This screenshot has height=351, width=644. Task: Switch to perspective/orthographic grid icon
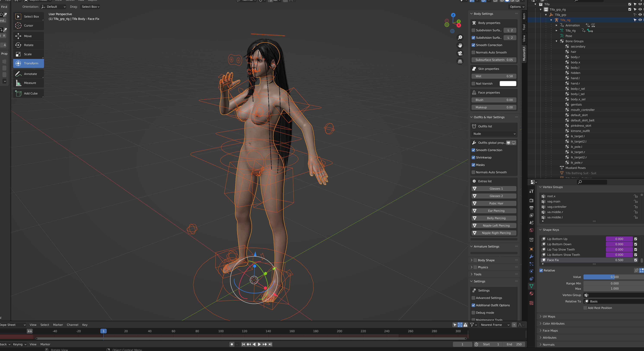pos(460,61)
